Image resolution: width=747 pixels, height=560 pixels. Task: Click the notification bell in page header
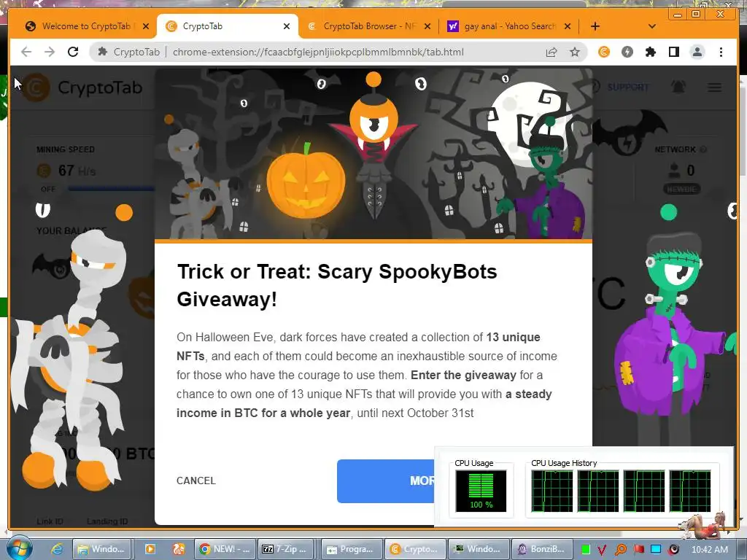click(x=678, y=87)
